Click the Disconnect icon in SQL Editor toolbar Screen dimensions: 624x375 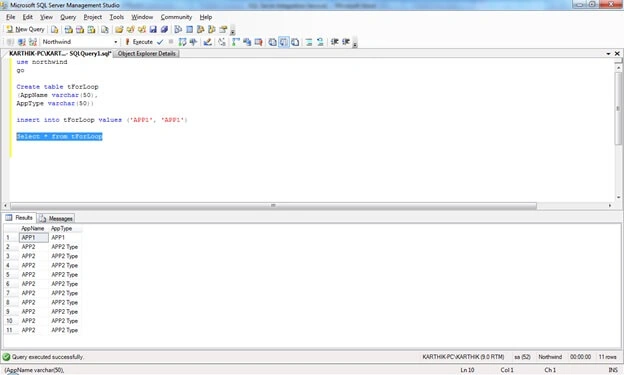22,42
